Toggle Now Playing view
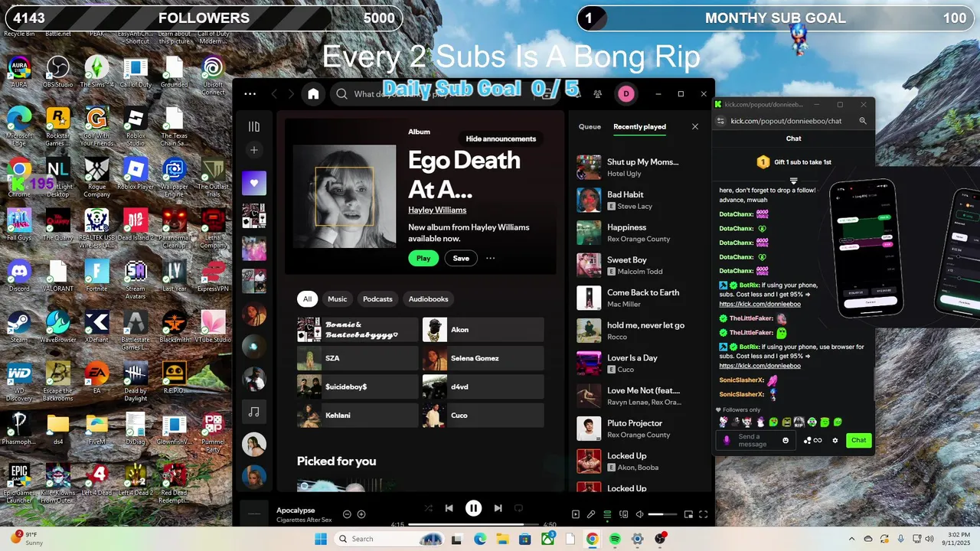The height and width of the screenshot is (551, 980). point(576,514)
